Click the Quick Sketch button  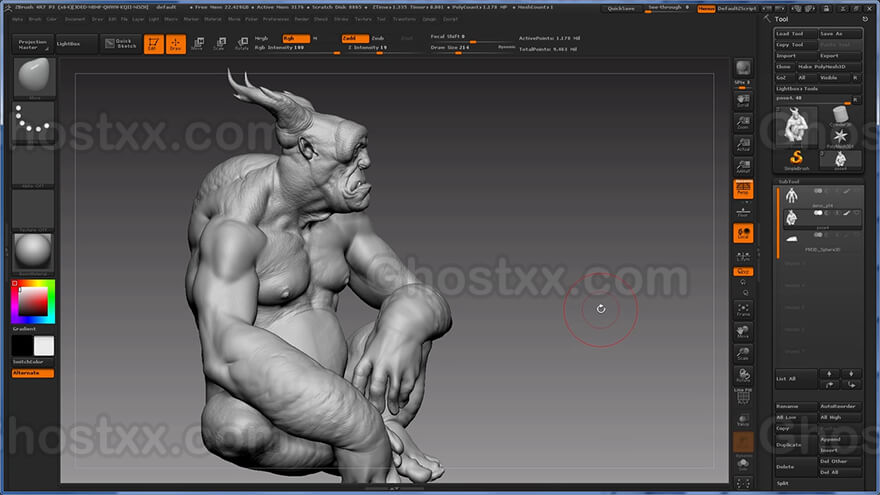[x=120, y=44]
